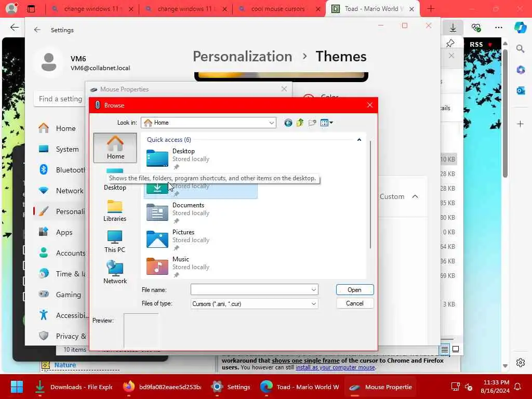532x399 pixels.
Task: Click 'shows one single frame' link
Action: [305, 361]
